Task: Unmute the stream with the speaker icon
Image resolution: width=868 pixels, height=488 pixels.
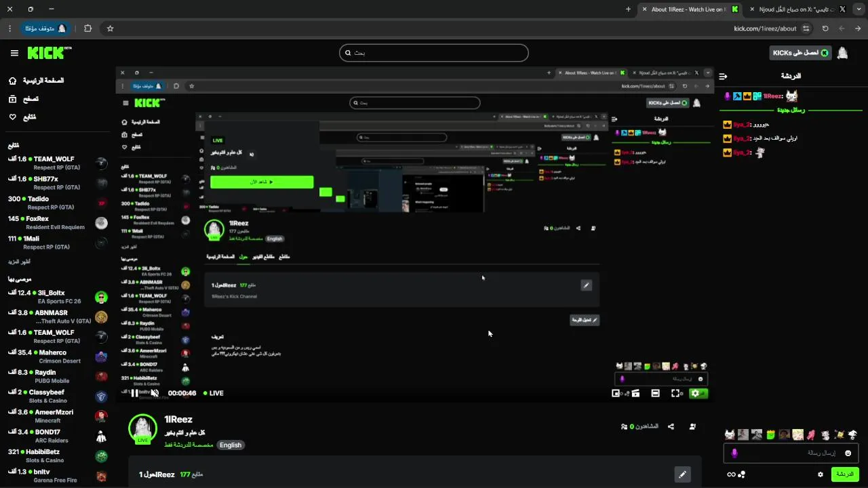Action: tap(155, 393)
